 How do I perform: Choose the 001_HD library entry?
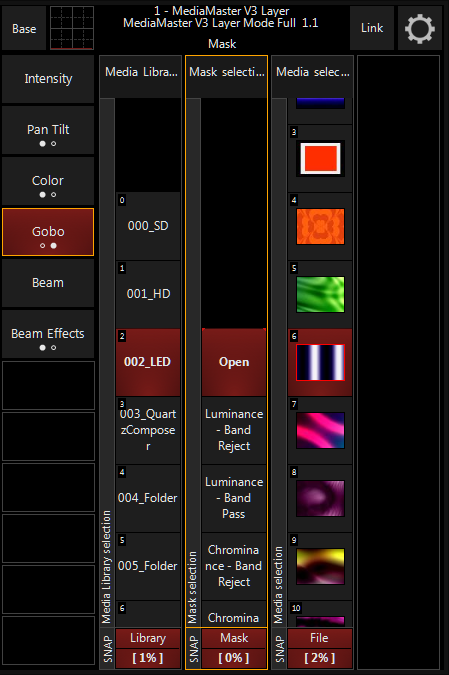click(x=148, y=294)
